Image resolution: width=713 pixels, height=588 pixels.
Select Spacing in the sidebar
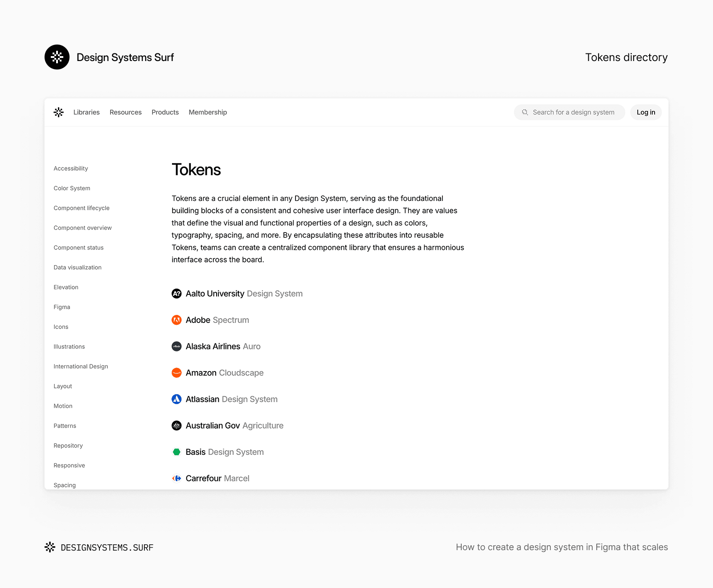[x=65, y=485]
